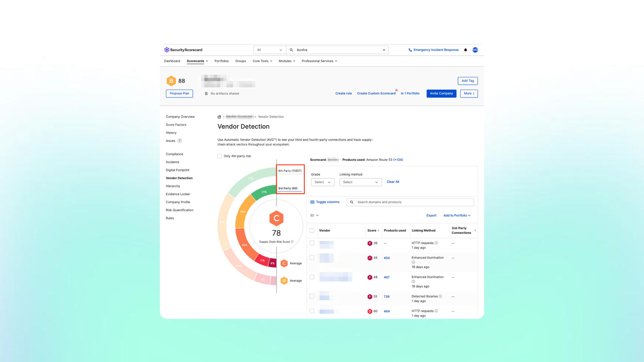Click the D grade badge beside score 60
The height and width of the screenshot is (362, 644).
[370, 311]
